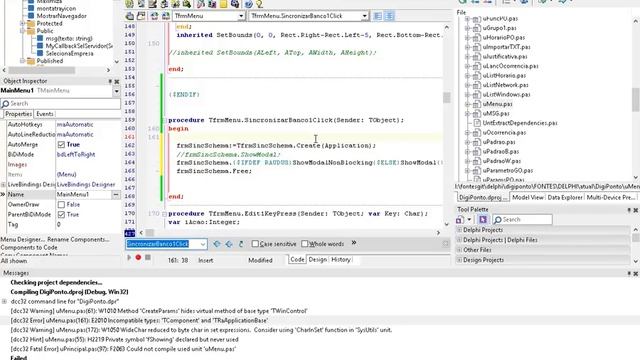The image size is (640, 360).
Task: Expand the Other Files palette category
Action: click(x=459, y=250)
